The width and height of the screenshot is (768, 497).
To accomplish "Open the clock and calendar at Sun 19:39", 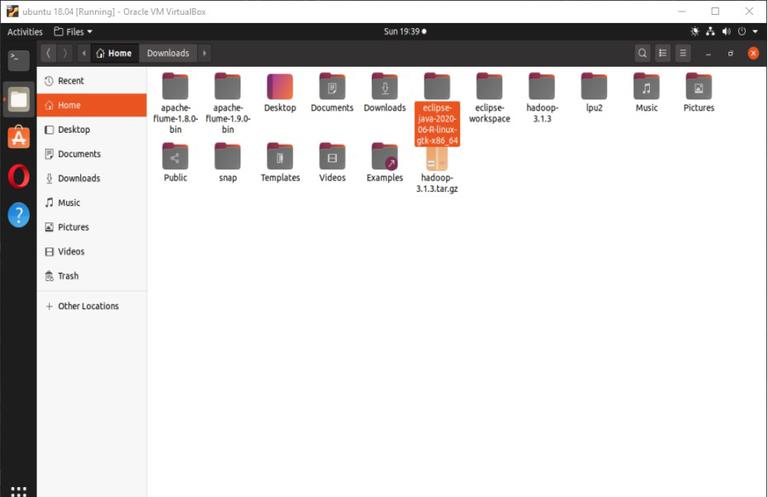I will tap(405, 31).
